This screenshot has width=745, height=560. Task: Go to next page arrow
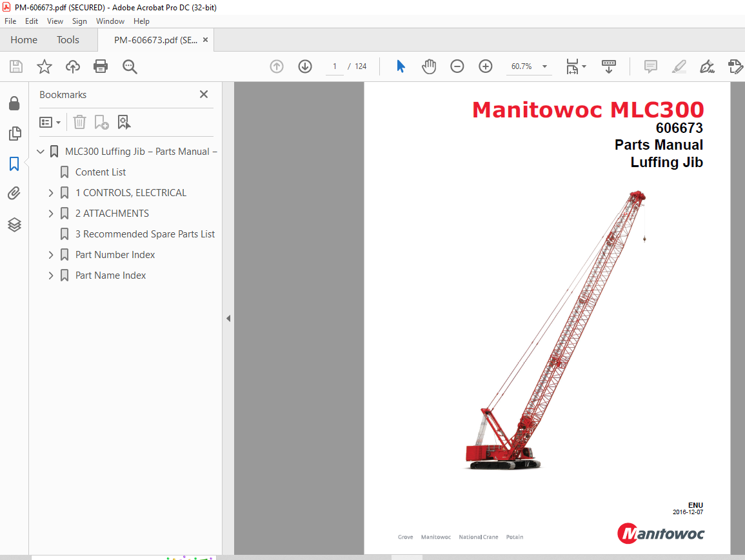click(x=305, y=66)
